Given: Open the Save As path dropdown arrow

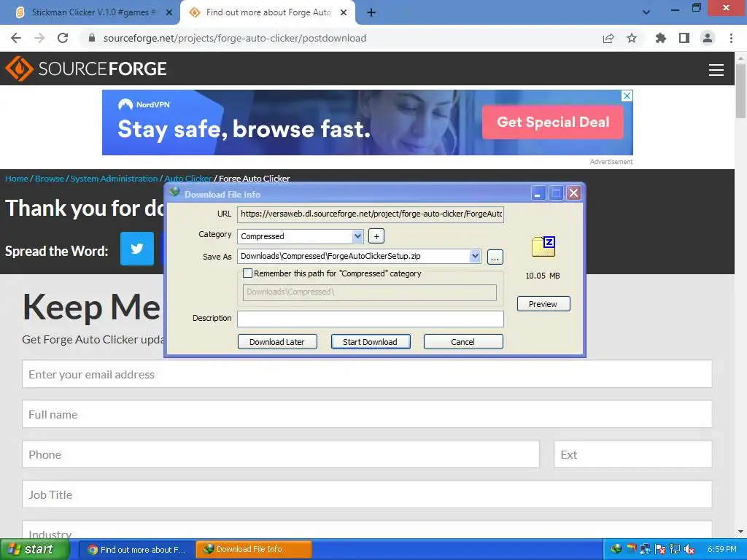Looking at the screenshot, I should tap(474, 256).
